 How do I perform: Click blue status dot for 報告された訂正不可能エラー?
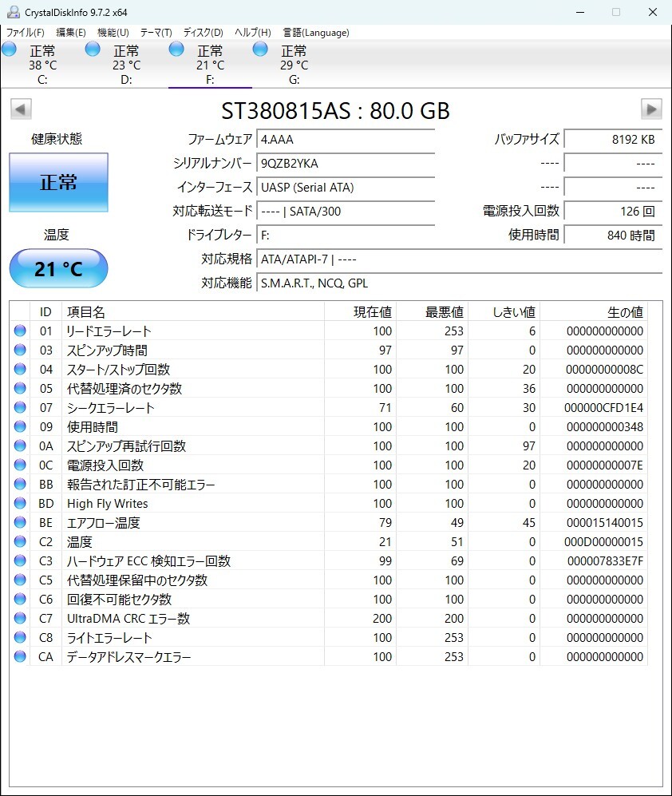[x=20, y=485]
